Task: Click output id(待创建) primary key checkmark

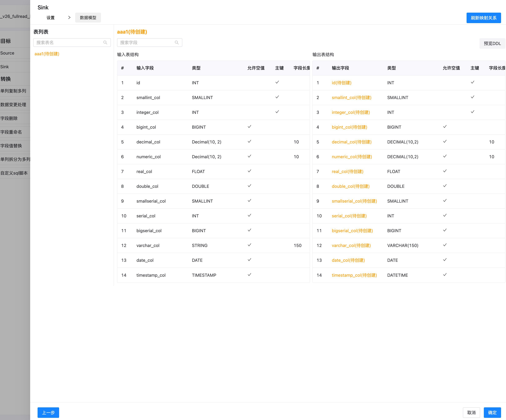Action: 472,82
